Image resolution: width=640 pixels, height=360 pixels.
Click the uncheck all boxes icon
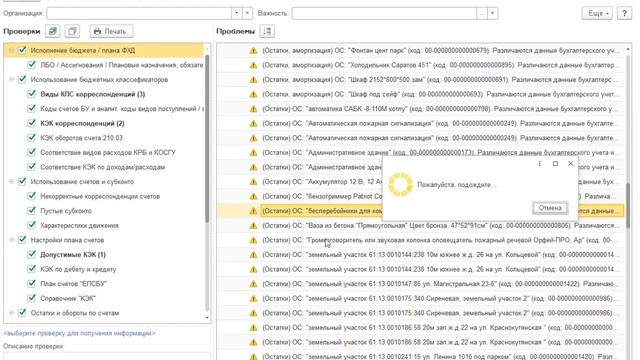point(72,31)
